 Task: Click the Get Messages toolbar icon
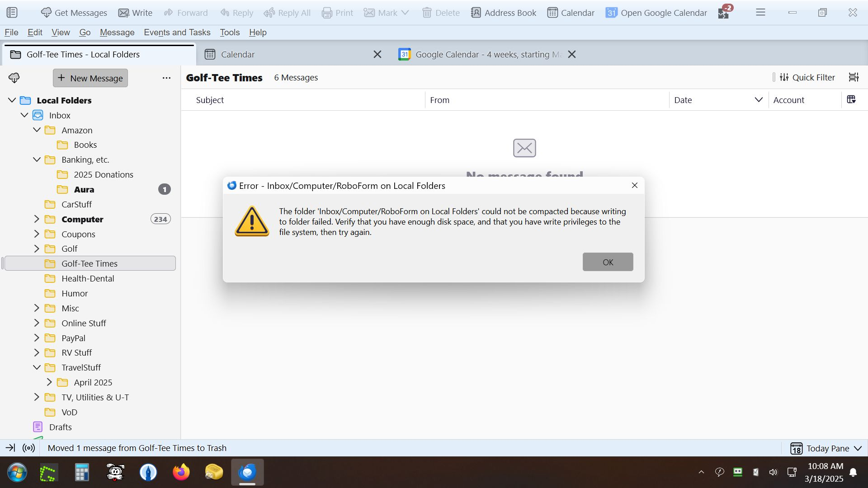[46, 13]
